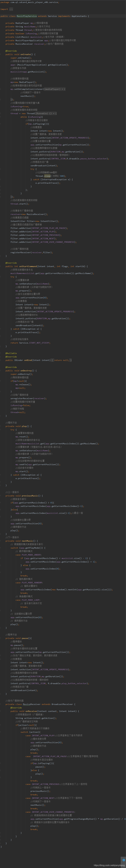Click the 'private boolean isRunning' field line
Viewport: 126px width, 868px height.
point(32,33)
